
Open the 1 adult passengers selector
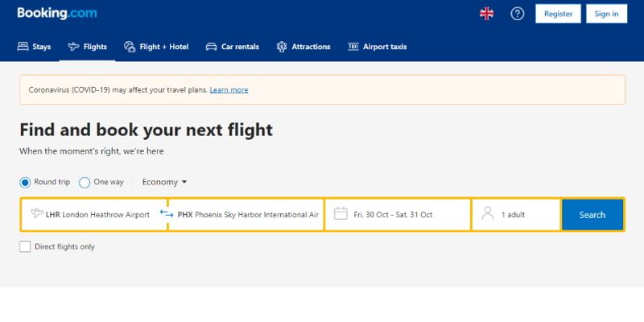pyautogui.click(x=516, y=215)
